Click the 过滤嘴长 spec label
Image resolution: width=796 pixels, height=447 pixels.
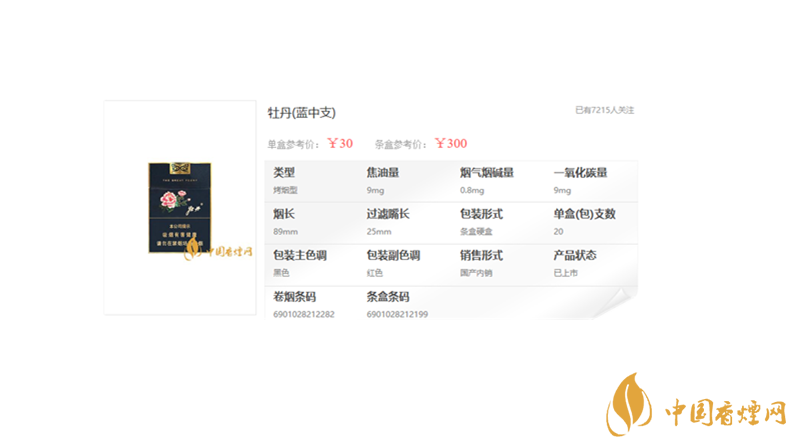387,214
